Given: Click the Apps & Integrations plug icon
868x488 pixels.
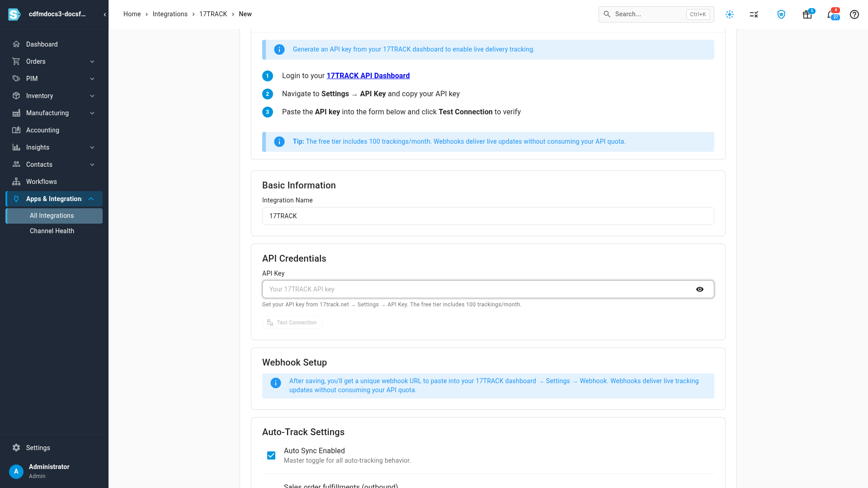Looking at the screenshot, I should coord(16,199).
